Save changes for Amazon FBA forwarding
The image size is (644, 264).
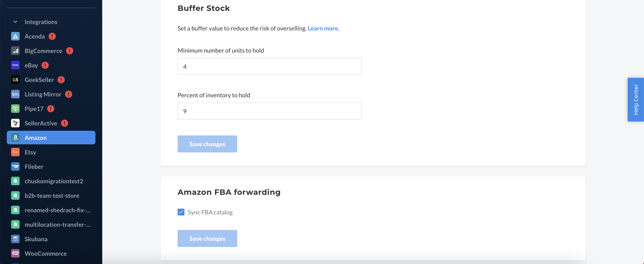207,238
